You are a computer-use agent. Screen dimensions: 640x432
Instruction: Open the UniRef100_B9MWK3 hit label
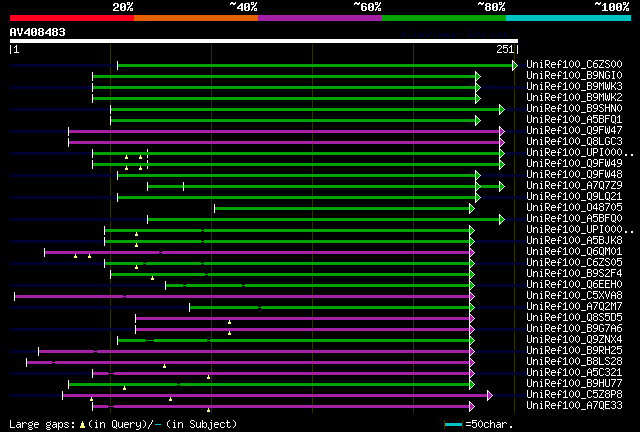pyautogui.click(x=574, y=86)
